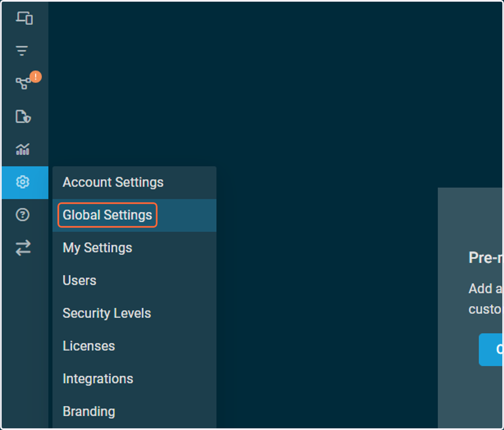
Task: Open the Devices sidebar icon
Action: coord(24,18)
